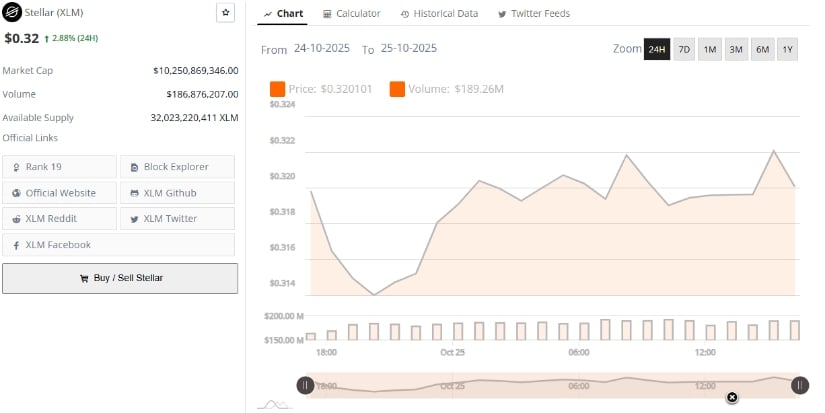Screen dimensions: 825x413
Task: Toggle the Volume series legend swatch
Action: (x=397, y=89)
